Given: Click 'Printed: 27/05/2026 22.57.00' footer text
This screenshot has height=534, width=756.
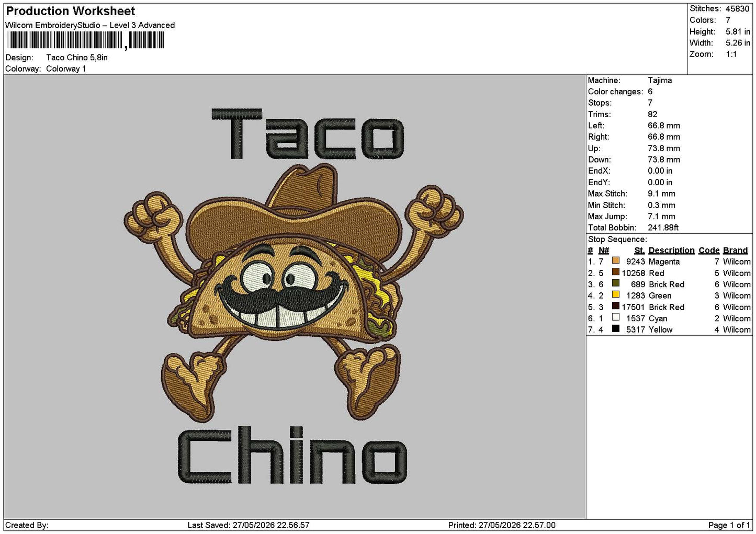Looking at the screenshot, I should coord(502,525).
